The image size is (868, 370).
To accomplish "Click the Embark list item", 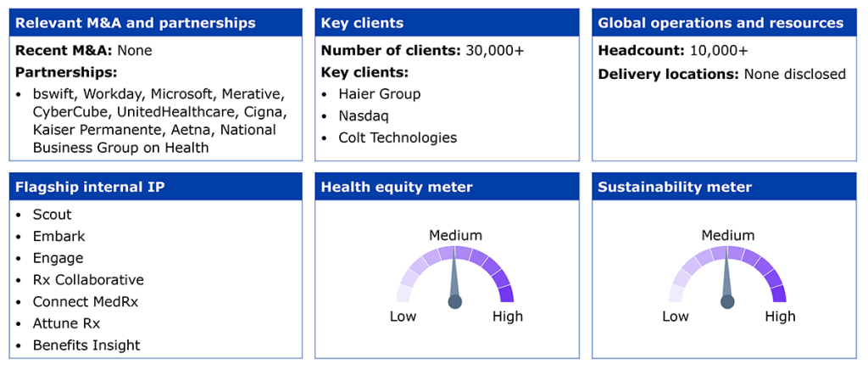I will pos(58,236).
